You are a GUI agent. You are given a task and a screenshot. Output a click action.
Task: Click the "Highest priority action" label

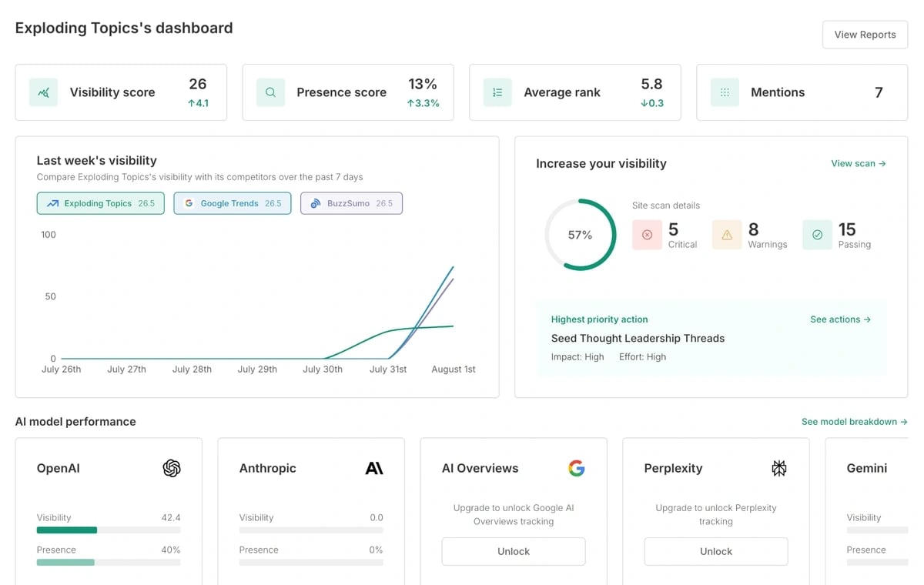click(600, 319)
